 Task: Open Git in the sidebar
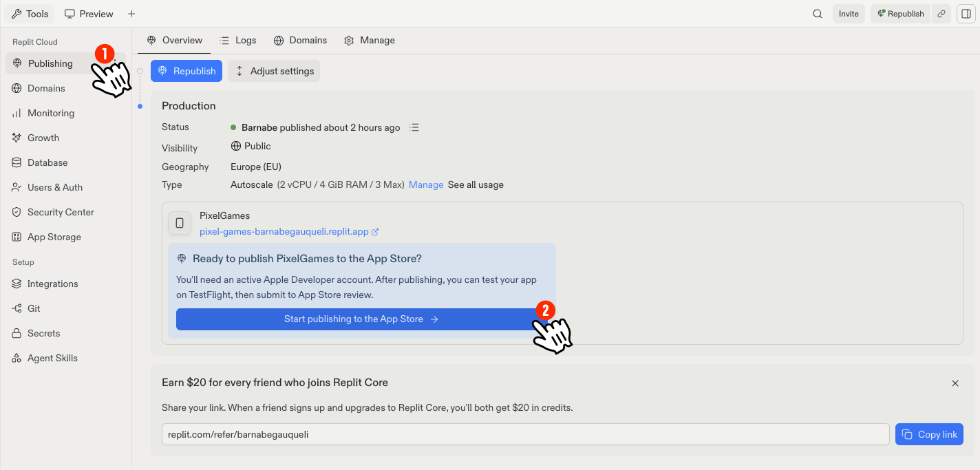(x=66, y=308)
